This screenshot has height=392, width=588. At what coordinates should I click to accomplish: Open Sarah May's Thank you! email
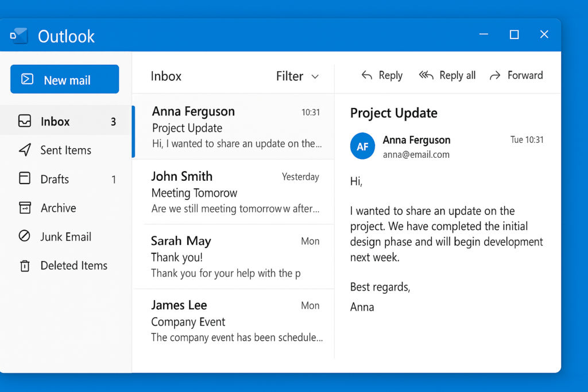click(233, 257)
